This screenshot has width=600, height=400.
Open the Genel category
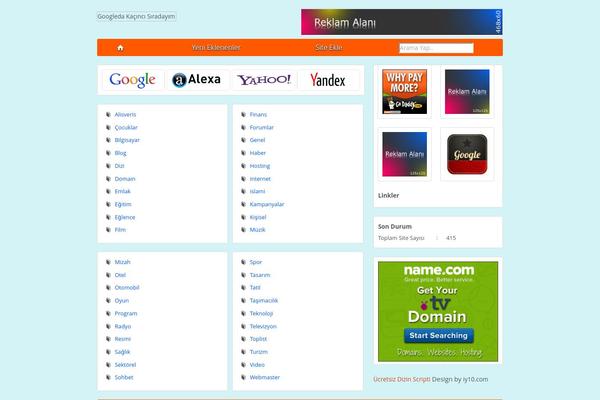point(257,140)
